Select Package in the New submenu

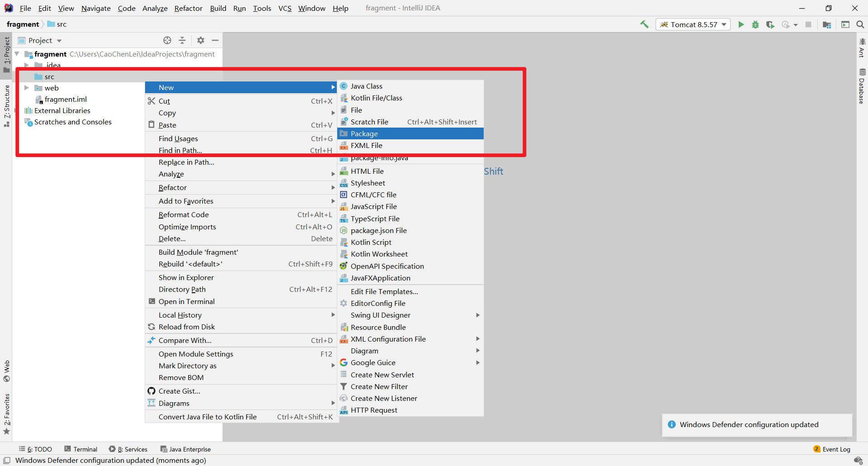(410, 133)
